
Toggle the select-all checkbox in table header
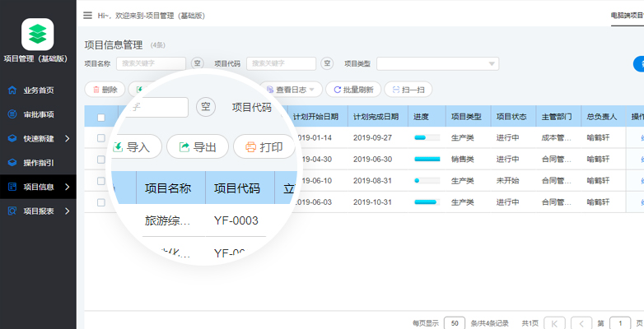pos(101,117)
